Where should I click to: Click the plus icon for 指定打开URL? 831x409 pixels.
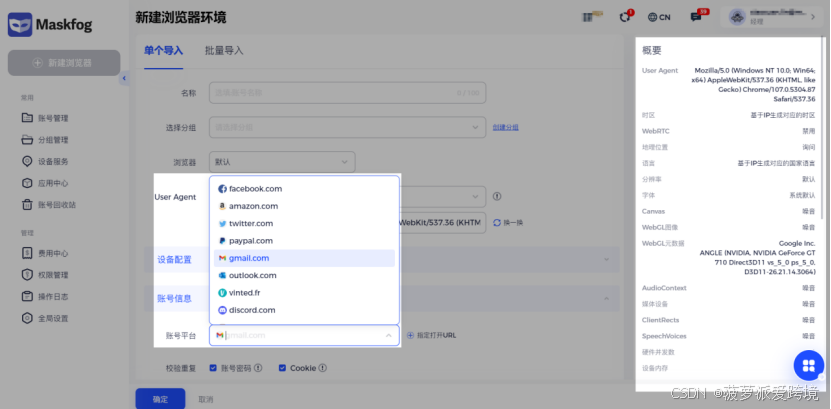(410, 335)
